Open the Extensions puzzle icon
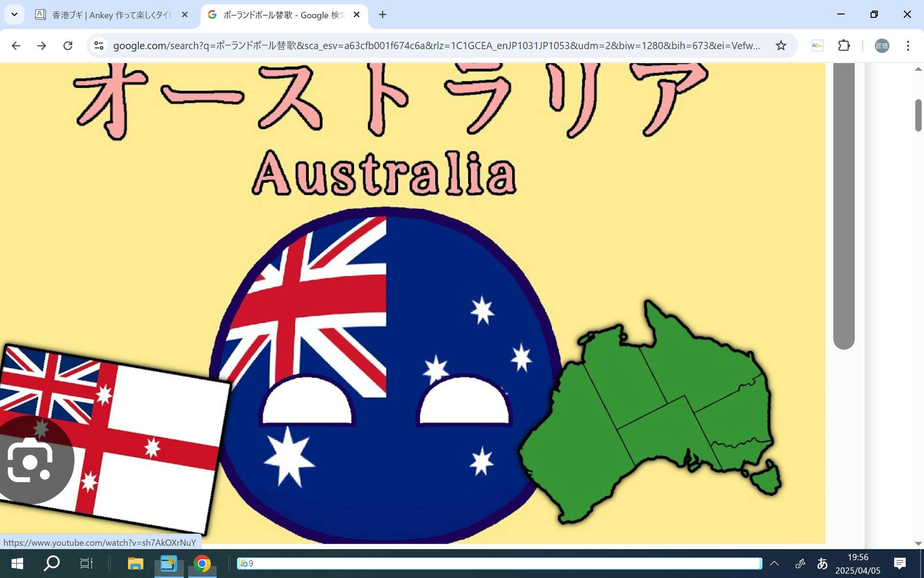This screenshot has width=924, height=578. click(844, 46)
